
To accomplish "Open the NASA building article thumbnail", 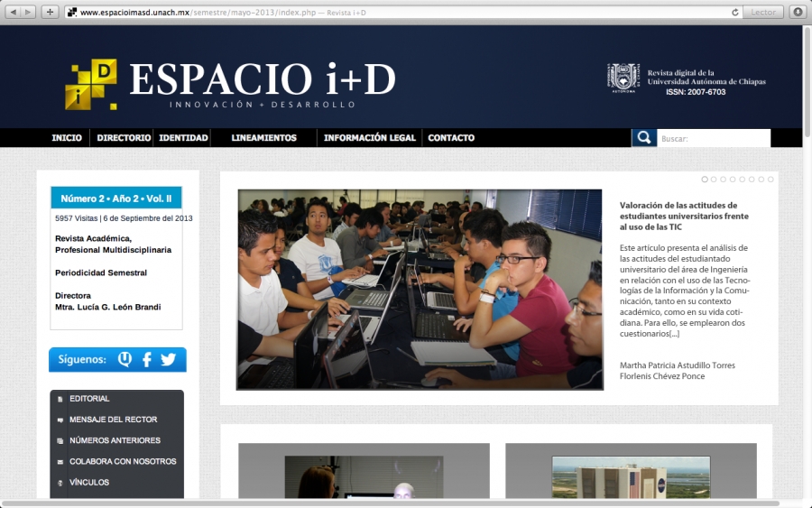I will [x=632, y=477].
